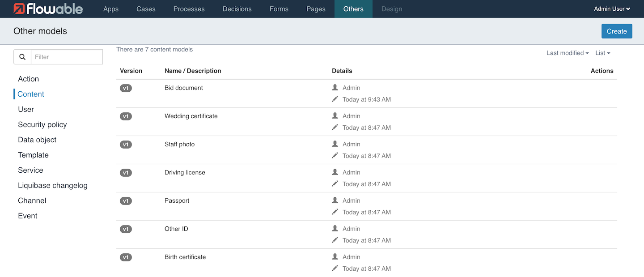Go to the Apps tab
644x277 pixels.
111,9
